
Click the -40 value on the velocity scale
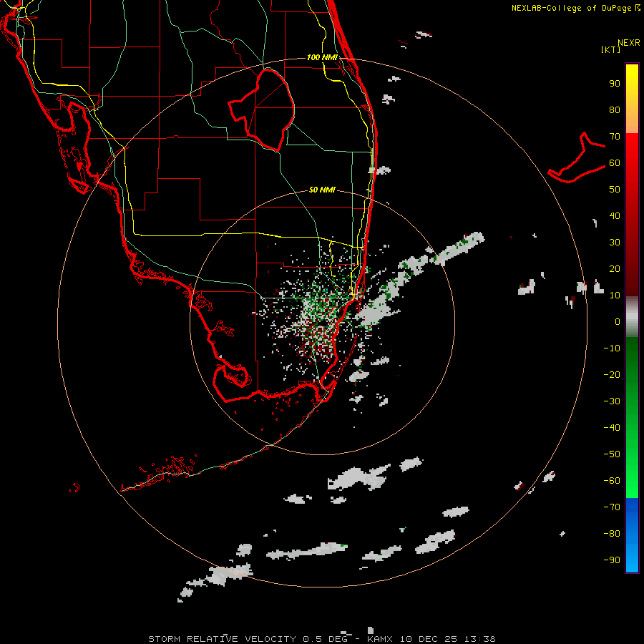(x=612, y=428)
